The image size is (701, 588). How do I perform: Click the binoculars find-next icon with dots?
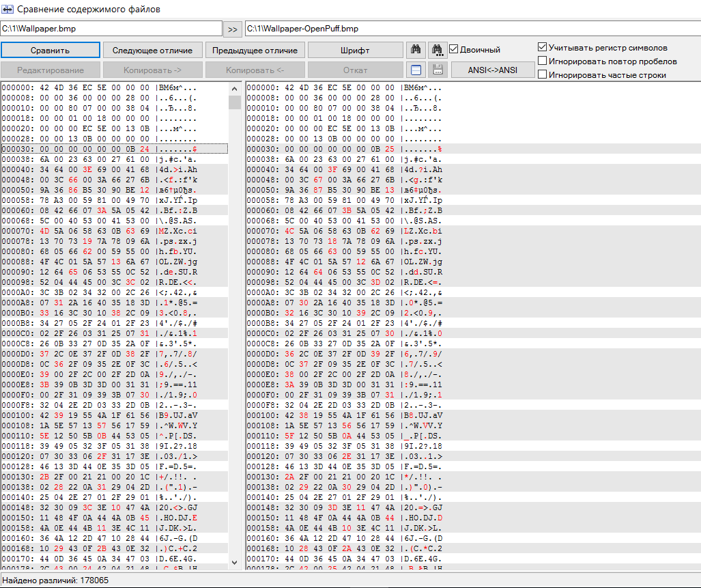pos(437,50)
